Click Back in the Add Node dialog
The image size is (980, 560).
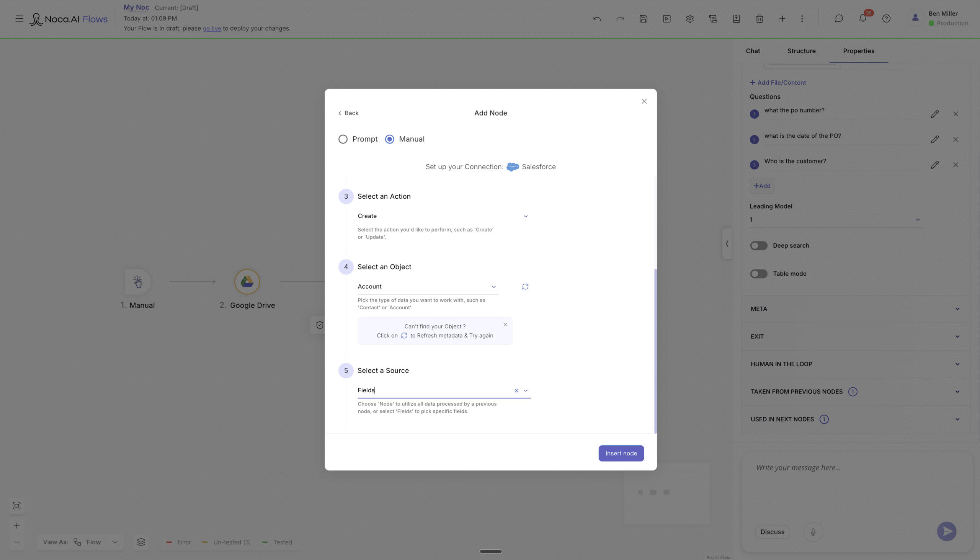(348, 113)
